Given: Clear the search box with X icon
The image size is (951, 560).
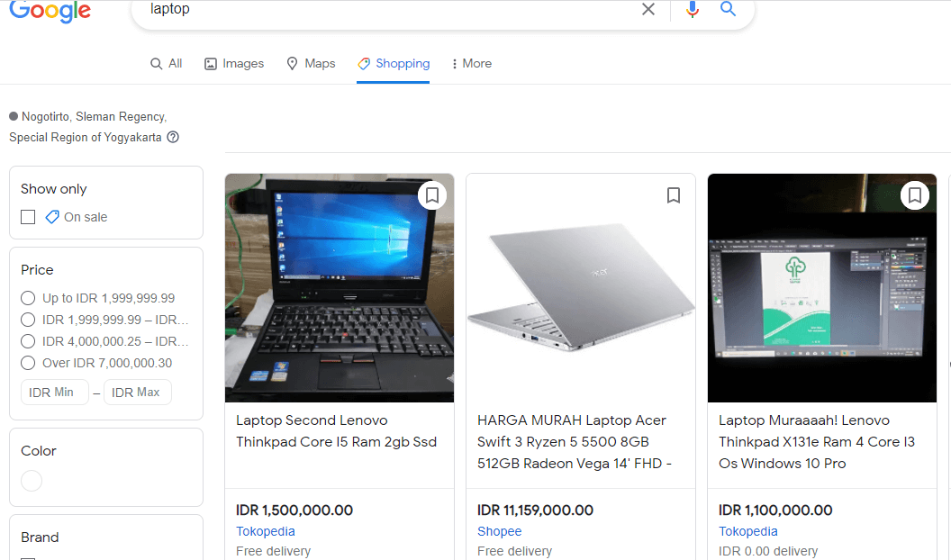Looking at the screenshot, I should pyautogui.click(x=648, y=9).
